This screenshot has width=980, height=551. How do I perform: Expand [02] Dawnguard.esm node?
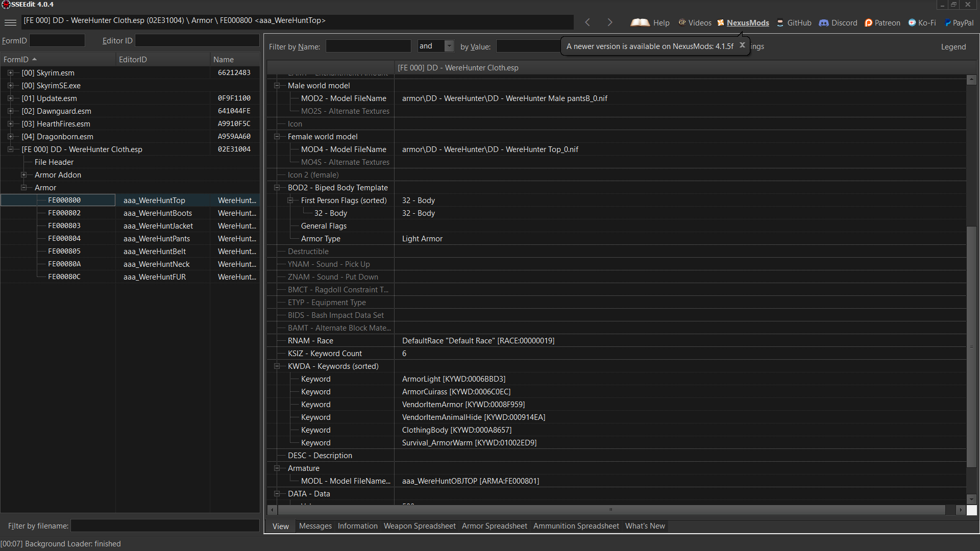click(10, 111)
